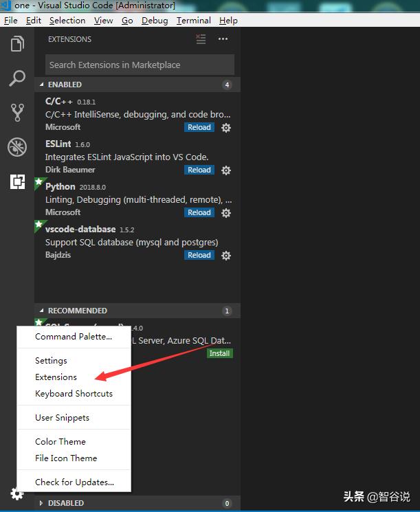Select the C/C++ extension name
Image resolution: width=420 pixels, height=512 pixels.
point(59,102)
